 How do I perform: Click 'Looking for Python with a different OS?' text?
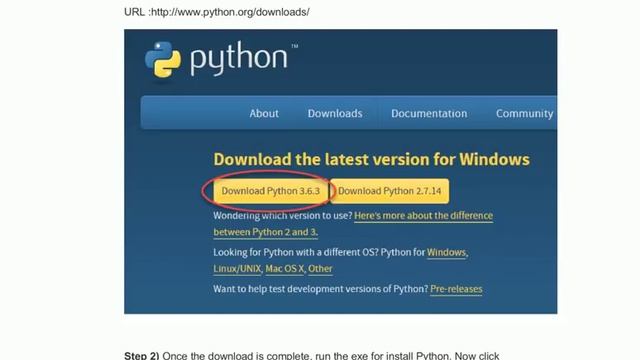[296, 253]
